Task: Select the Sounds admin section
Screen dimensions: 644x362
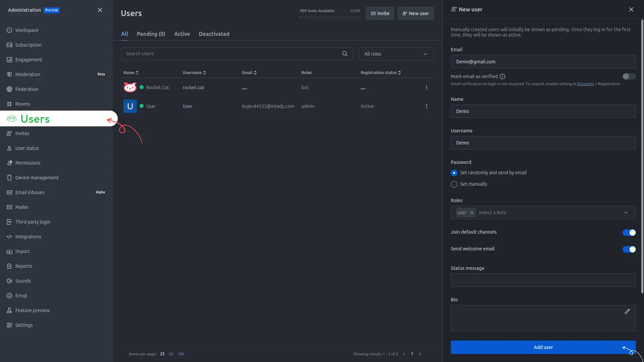Action: tap(23, 281)
